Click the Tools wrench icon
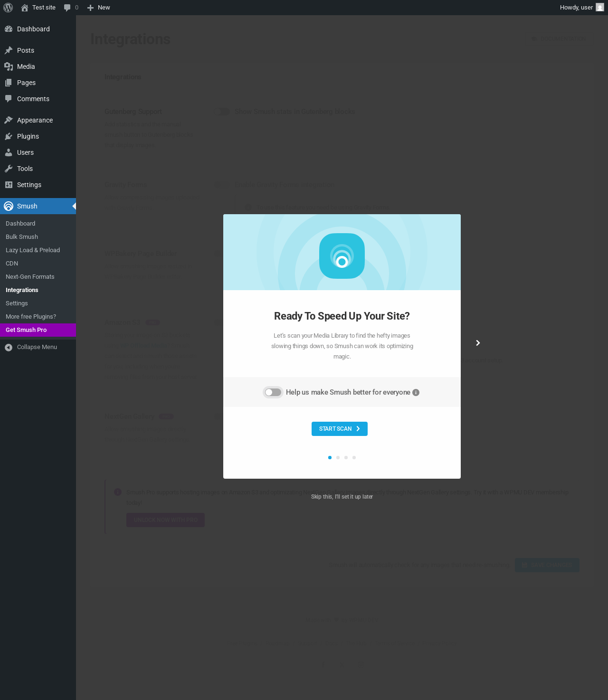Screen dimensions: 608x700 pos(9,169)
